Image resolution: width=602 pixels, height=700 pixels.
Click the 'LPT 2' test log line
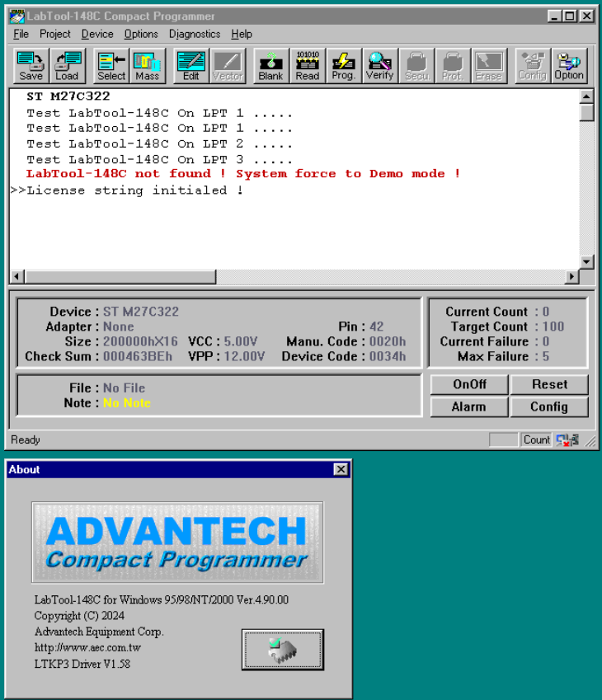[x=159, y=143]
